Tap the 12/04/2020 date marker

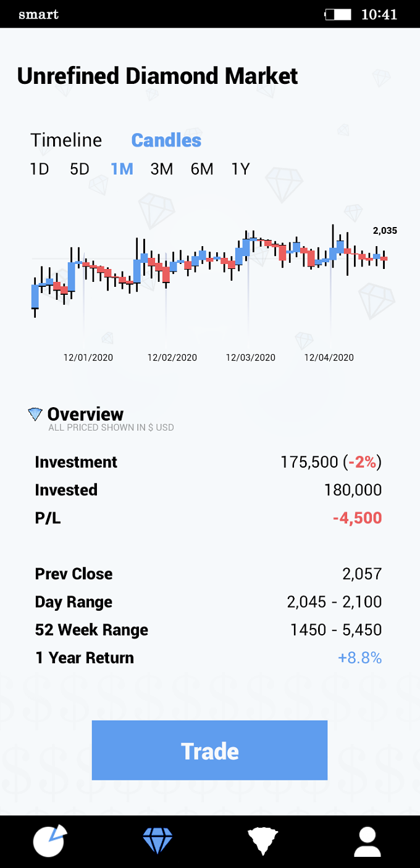[x=329, y=358]
